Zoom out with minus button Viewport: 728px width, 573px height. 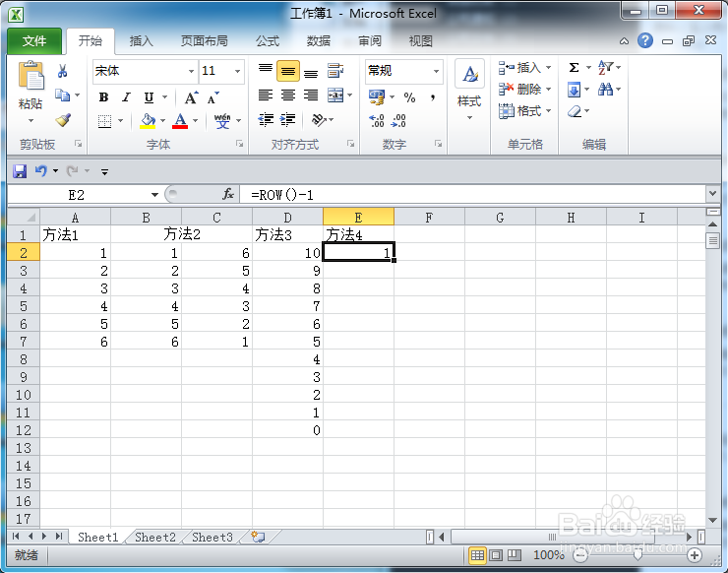(580, 555)
